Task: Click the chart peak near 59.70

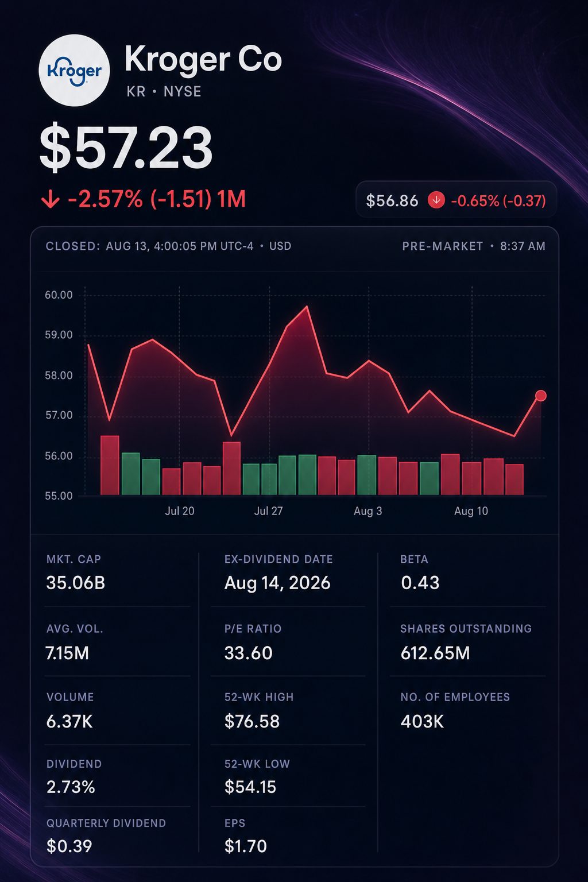Action: 307,307
